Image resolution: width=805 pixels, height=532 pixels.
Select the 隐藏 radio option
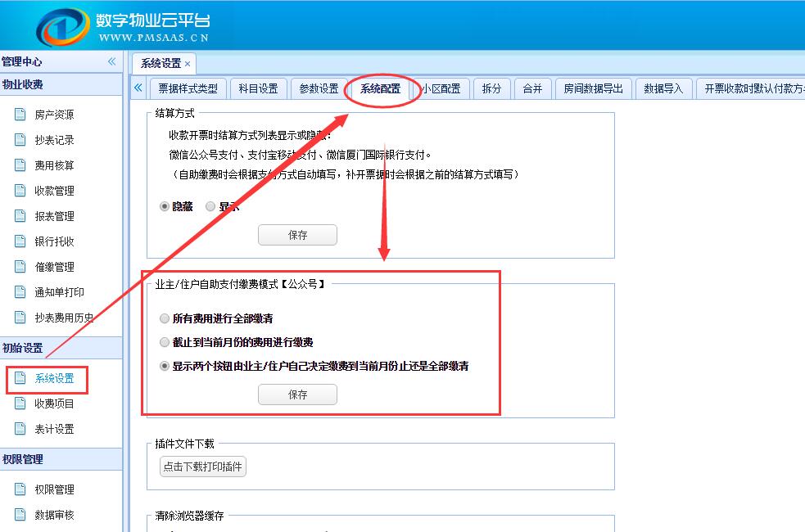click(x=165, y=207)
